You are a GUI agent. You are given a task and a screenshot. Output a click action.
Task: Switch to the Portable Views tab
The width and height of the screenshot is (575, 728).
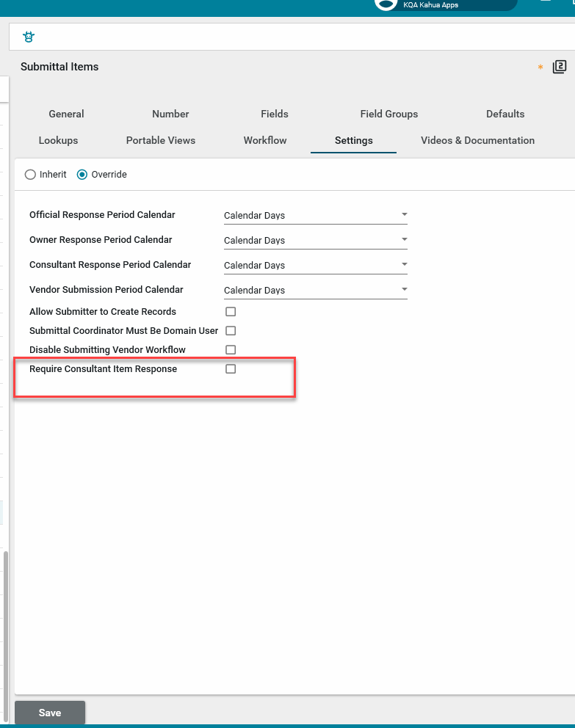pos(161,140)
